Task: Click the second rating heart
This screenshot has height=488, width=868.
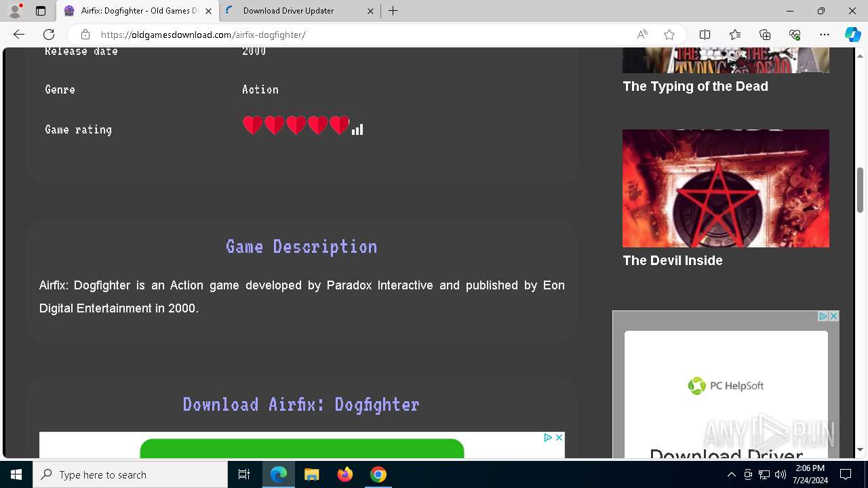Action: (275, 125)
